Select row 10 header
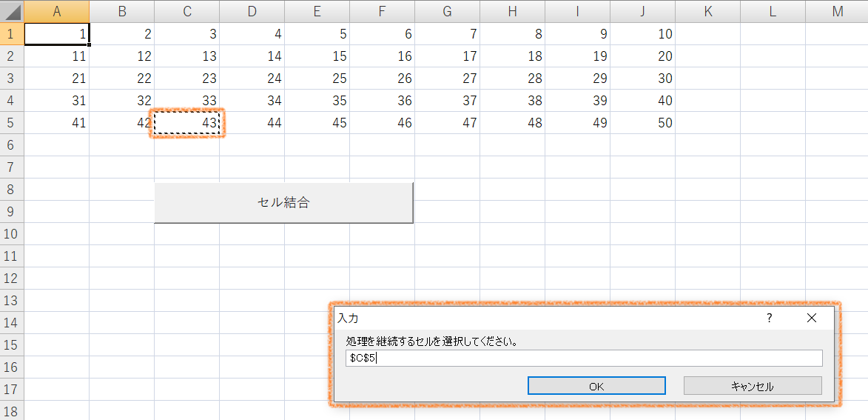 12,234
